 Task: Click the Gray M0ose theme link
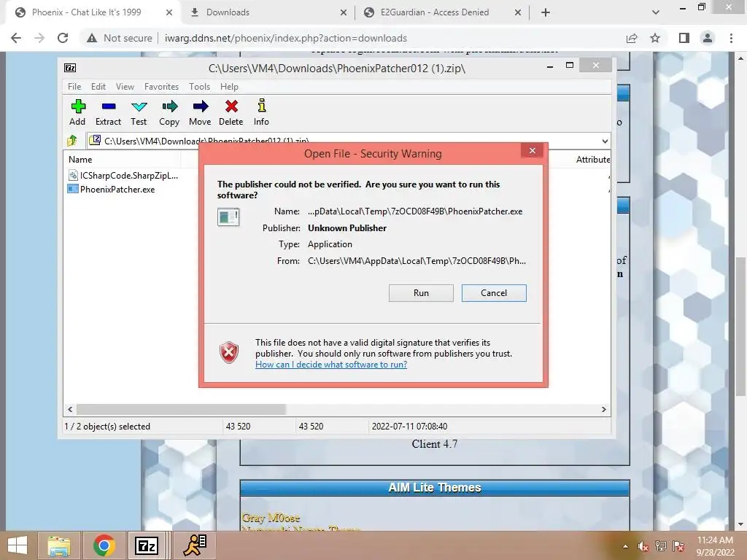click(x=271, y=518)
